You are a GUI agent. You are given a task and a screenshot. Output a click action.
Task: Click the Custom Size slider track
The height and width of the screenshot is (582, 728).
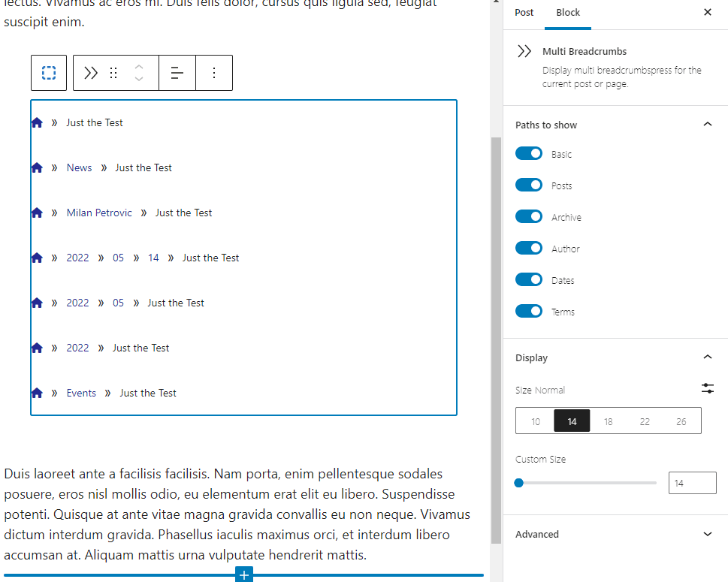click(x=586, y=483)
